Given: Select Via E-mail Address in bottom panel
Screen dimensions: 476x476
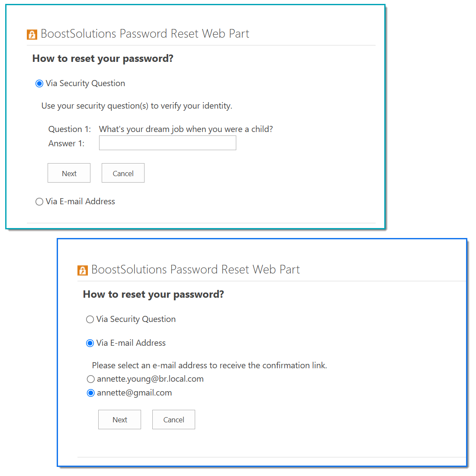Looking at the screenshot, I should pos(90,343).
